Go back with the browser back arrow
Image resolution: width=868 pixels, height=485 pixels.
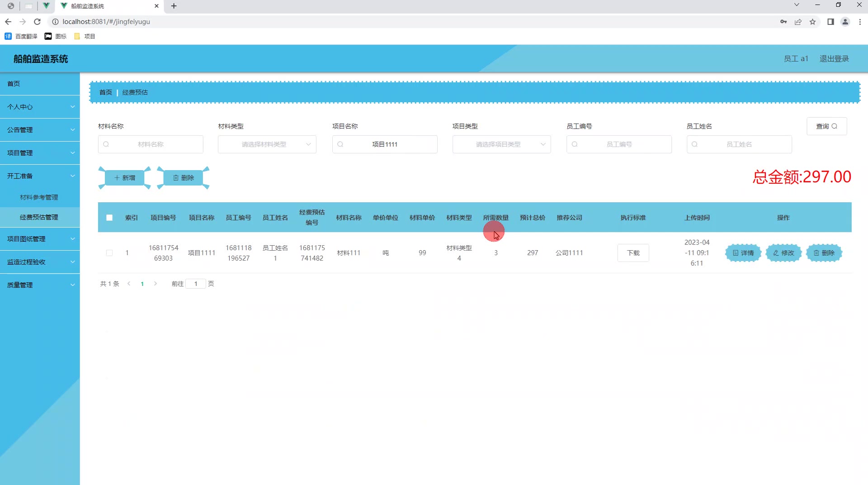pos(8,22)
